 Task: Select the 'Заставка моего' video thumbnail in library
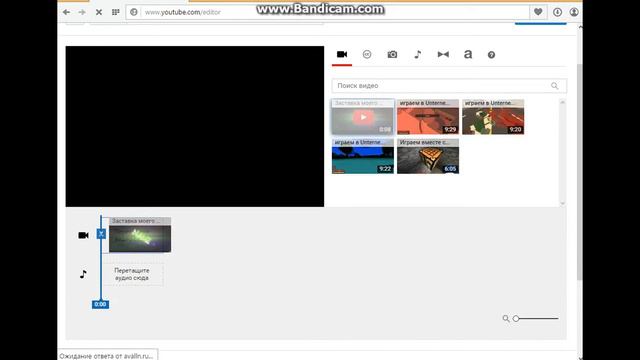pyautogui.click(x=363, y=117)
